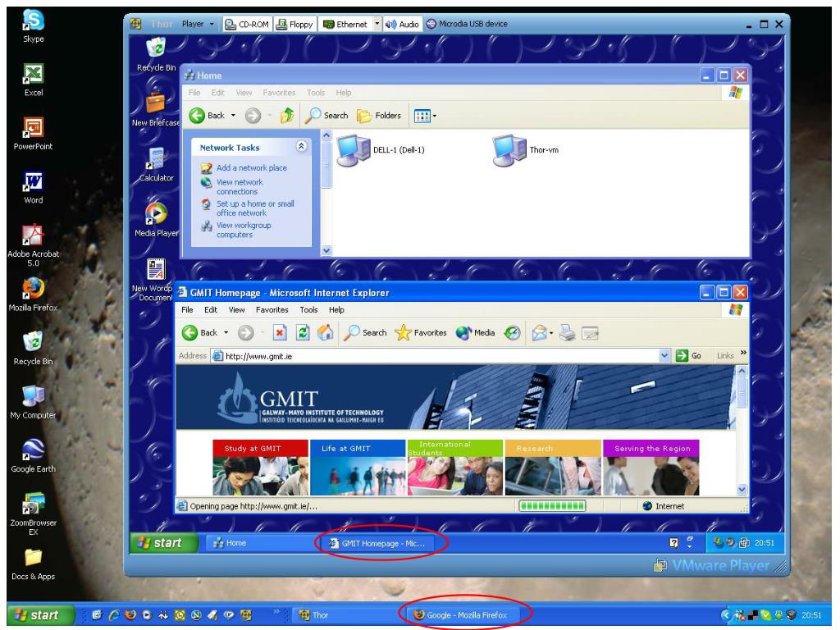The image size is (840, 630).
Task: Open My Computer desktop icon
Action: [33, 402]
